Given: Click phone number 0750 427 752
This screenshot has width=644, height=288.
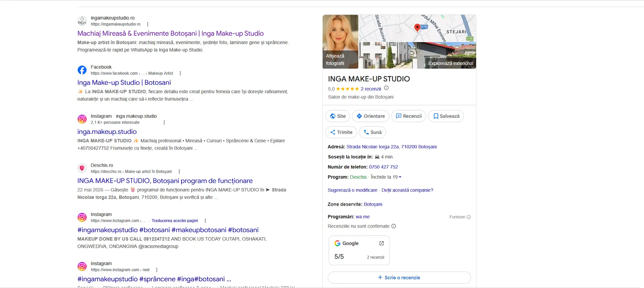Looking at the screenshot, I should pos(383,167).
